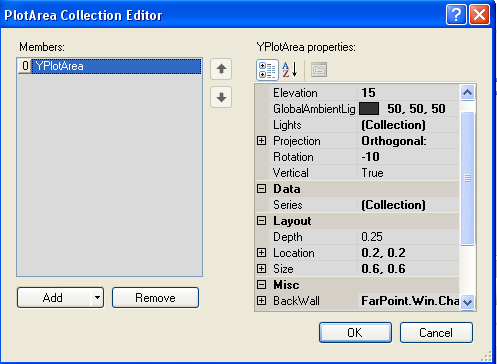Select the Elevation property label

295,93
